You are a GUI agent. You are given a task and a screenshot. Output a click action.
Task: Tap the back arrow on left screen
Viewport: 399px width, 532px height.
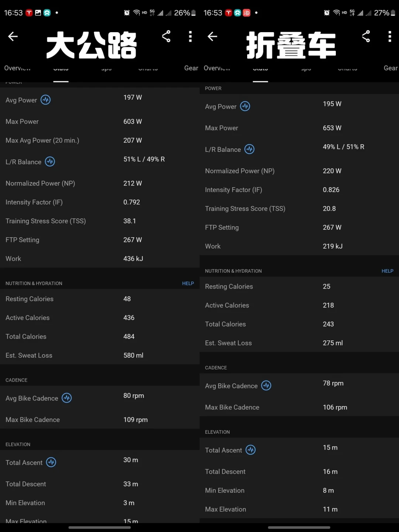coord(13,36)
